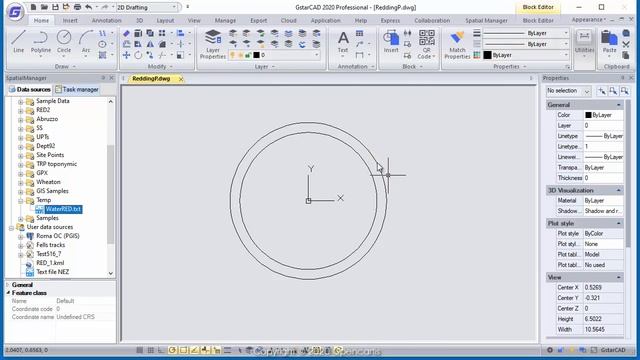Click the Insert block tool
This screenshot has width=640, height=360.
tap(391, 41)
